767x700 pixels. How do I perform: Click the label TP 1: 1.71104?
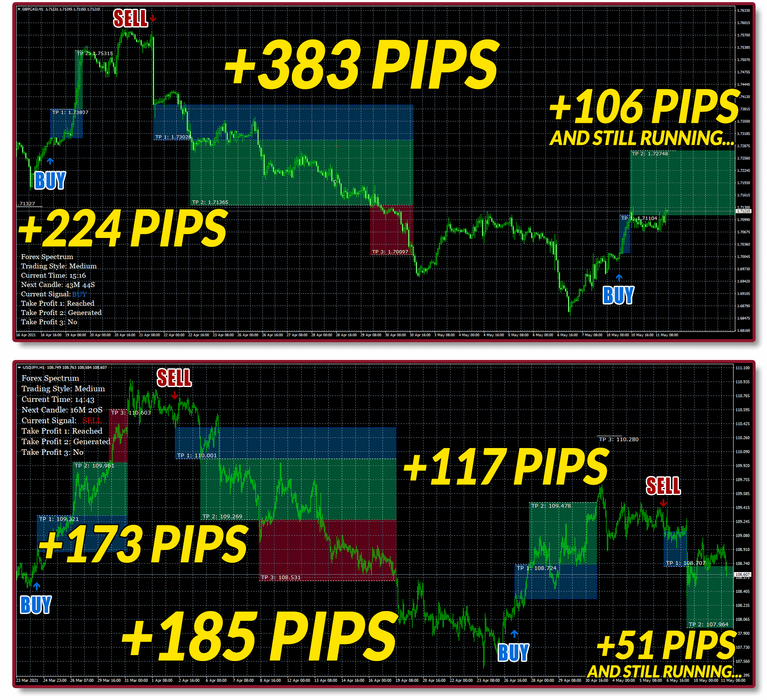coord(639,218)
